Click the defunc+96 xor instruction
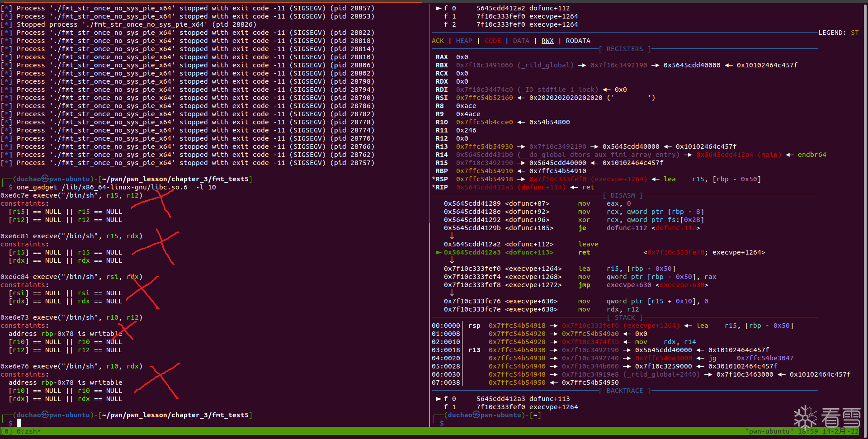 (574, 220)
